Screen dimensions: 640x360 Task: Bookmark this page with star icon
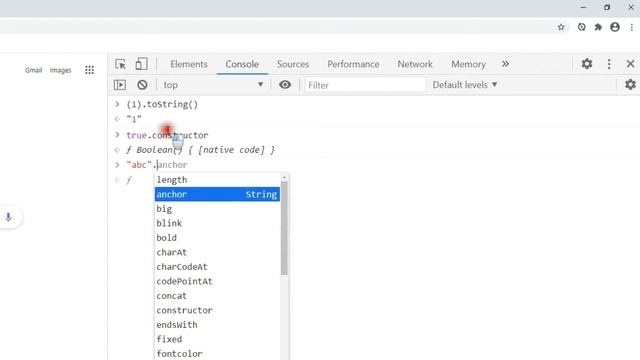click(561, 27)
